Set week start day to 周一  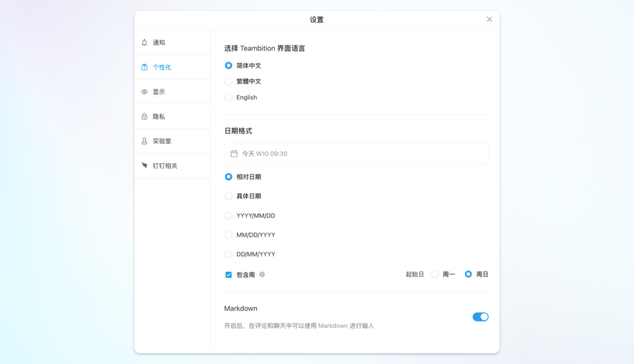click(x=435, y=274)
